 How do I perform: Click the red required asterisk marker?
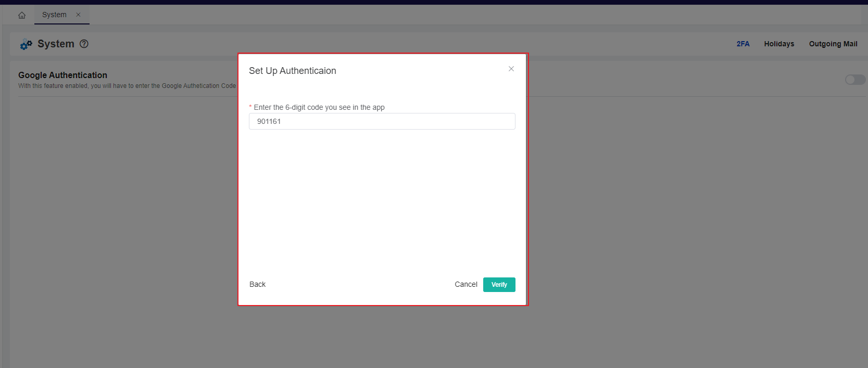tap(250, 107)
